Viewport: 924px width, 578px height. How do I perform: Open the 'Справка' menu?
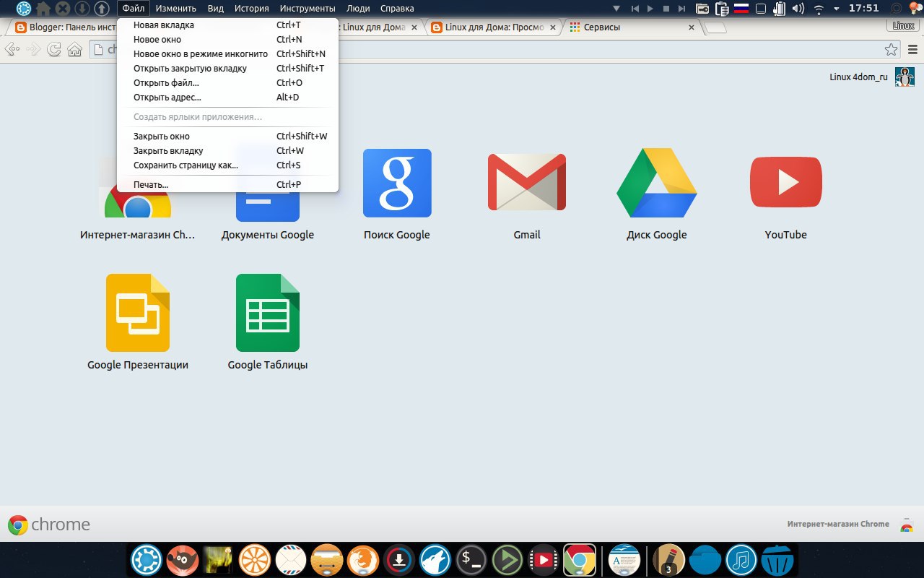pyautogui.click(x=397, y=9)
